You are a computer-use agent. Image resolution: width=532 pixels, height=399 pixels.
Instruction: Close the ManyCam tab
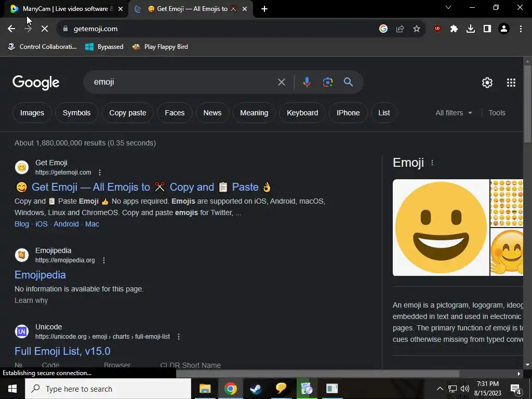121,9
